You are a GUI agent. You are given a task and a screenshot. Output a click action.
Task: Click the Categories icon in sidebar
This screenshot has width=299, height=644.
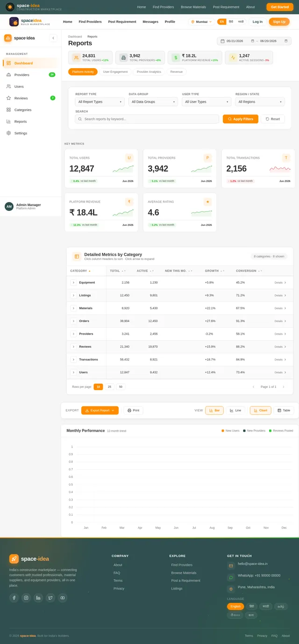point(8,110)
